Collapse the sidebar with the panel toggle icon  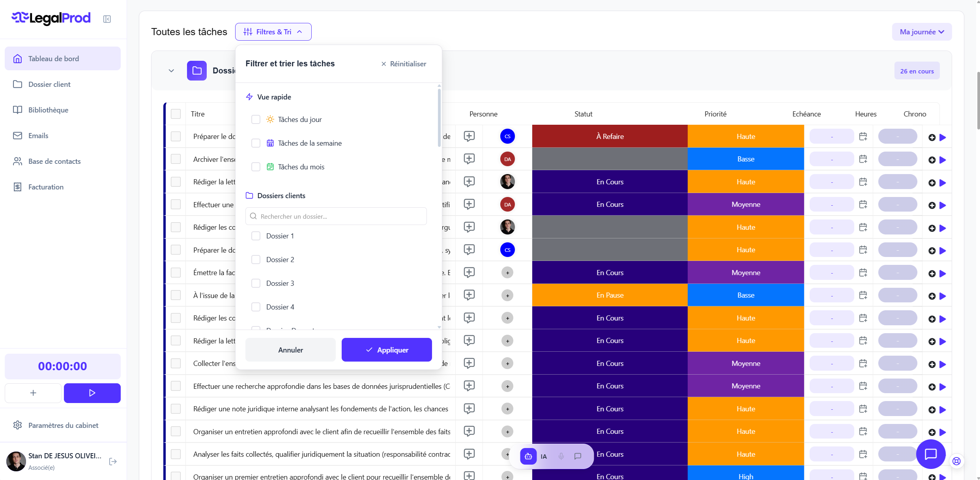click(107, 19)
